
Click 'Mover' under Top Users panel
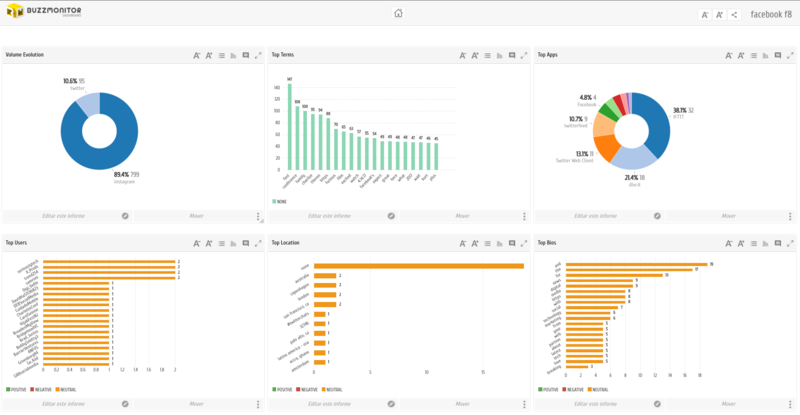coord(196,404)
